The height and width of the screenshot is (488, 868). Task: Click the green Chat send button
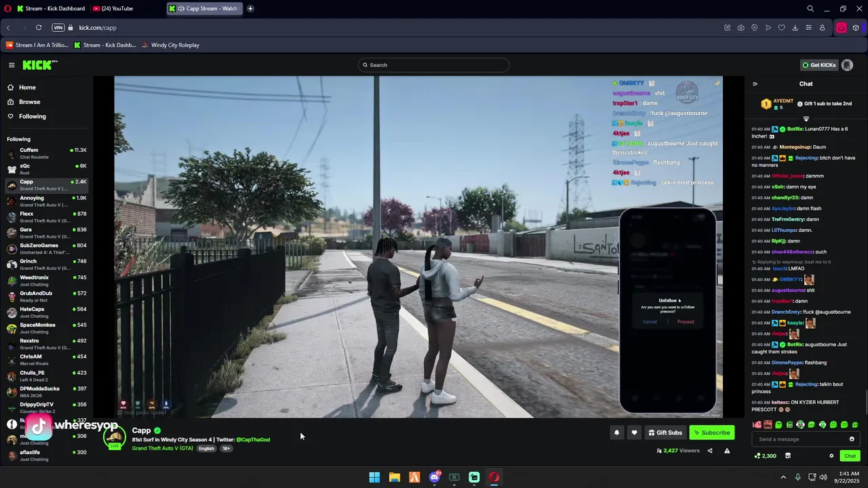[850, 456]
